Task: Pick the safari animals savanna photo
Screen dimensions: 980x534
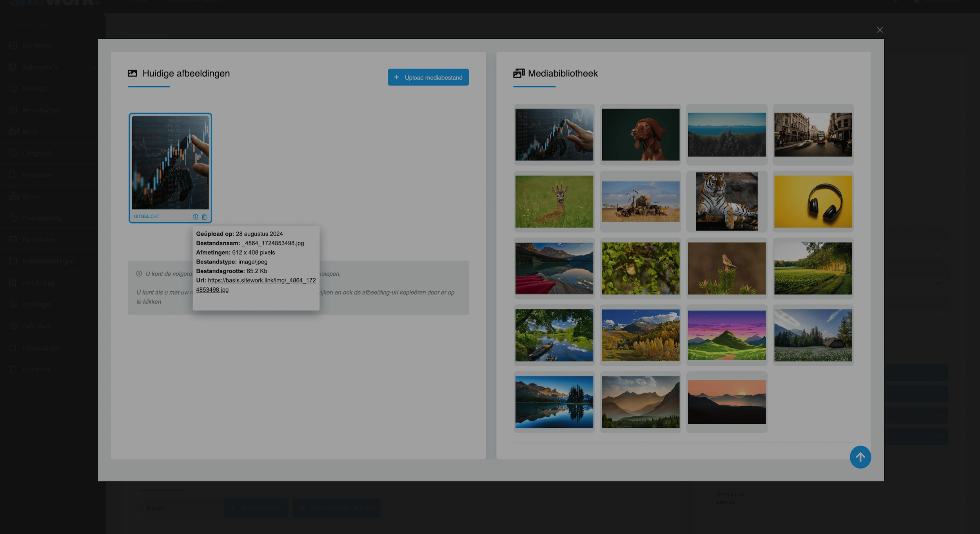Action: pyautogui.click(x=640, y=202)
